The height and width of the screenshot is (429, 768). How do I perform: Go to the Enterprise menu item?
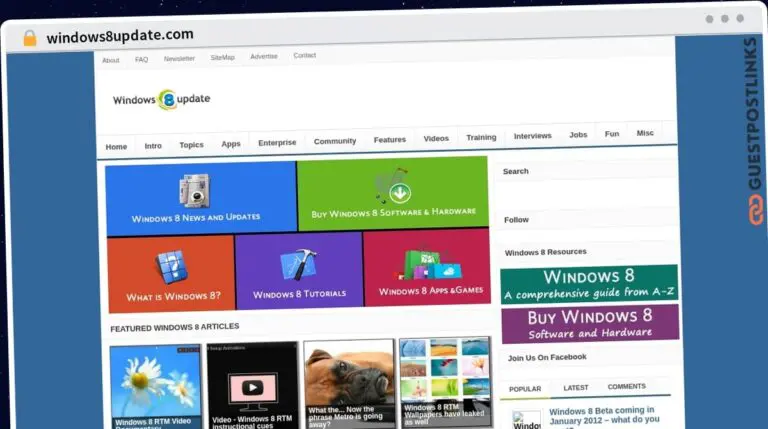coord(277,143)
